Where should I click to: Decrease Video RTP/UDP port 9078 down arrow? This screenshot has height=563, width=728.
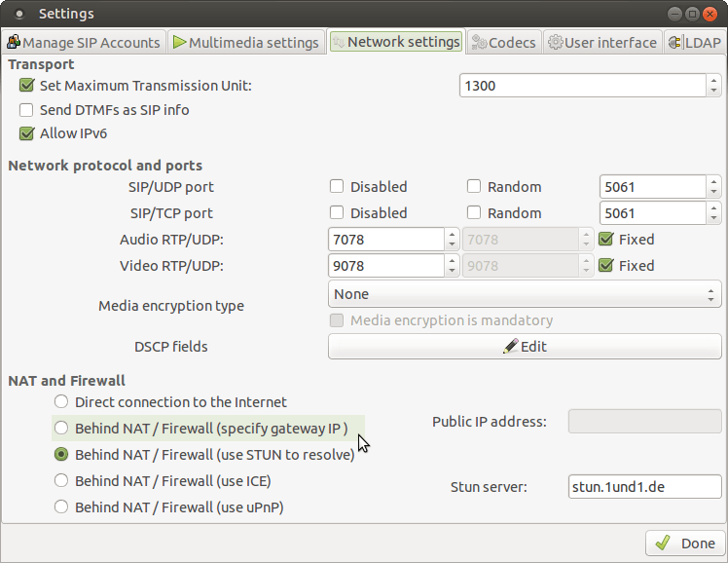coord(452,272)
